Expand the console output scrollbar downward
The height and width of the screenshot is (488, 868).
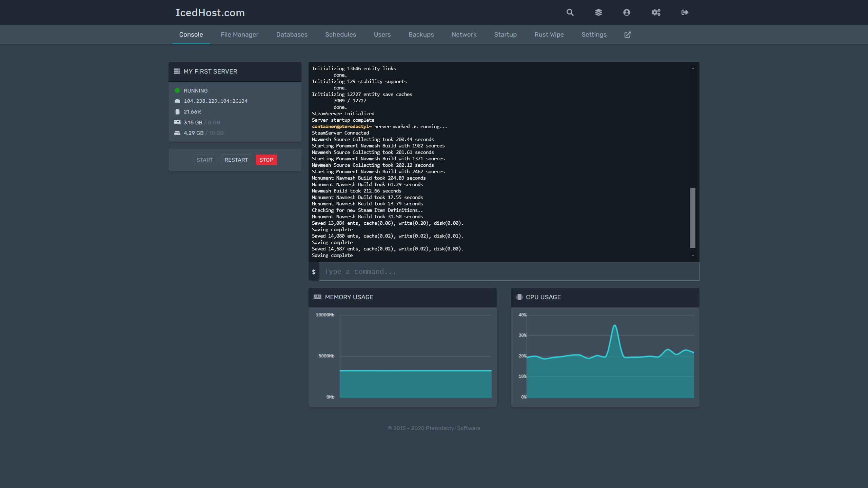(693, 256)
